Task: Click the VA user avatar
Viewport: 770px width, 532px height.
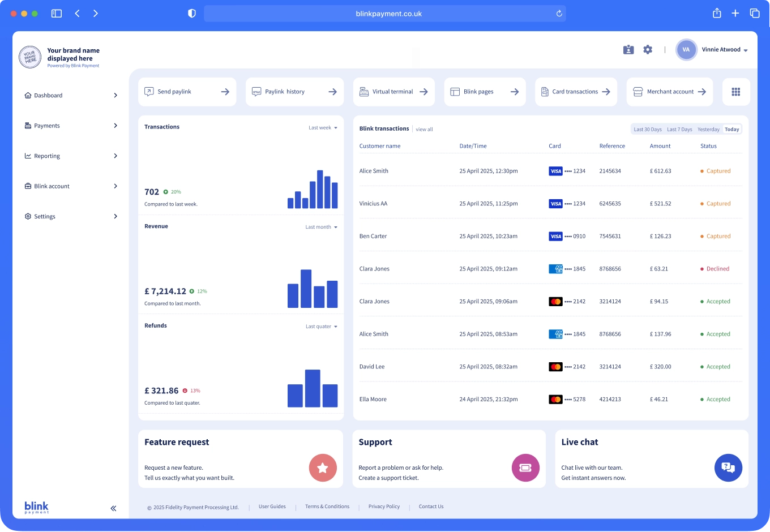Action: pyautogui.click(x=686, y=50)
